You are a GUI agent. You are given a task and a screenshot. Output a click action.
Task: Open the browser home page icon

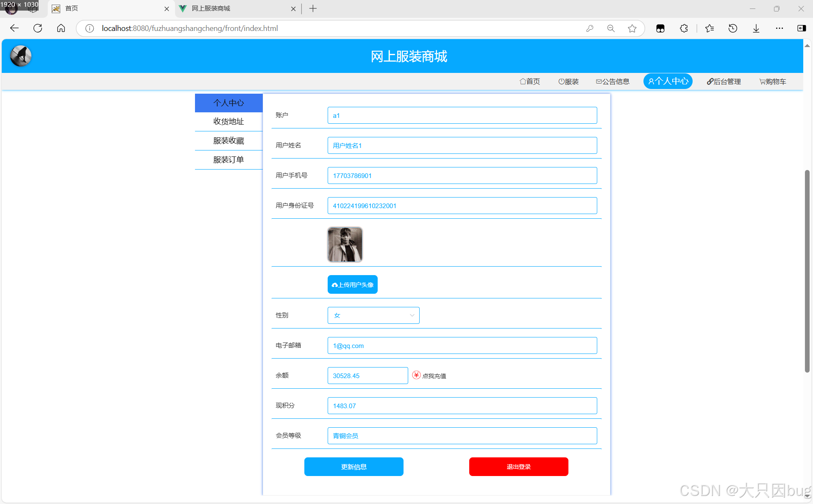click(61, 28)
